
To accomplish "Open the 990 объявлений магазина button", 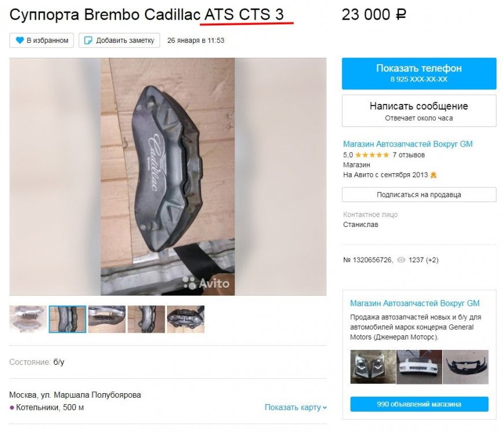I will click(x=419, y=404).
